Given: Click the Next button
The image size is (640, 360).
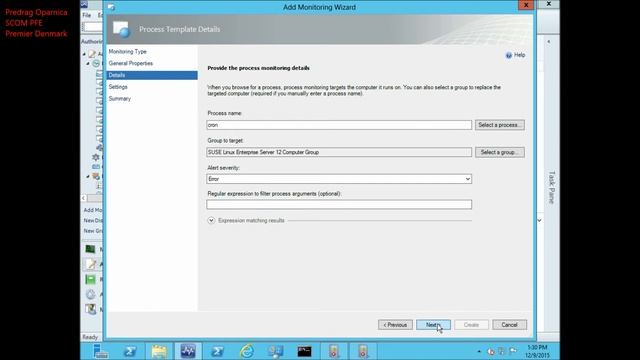Looking at the screenshot, I should point(433,325).
